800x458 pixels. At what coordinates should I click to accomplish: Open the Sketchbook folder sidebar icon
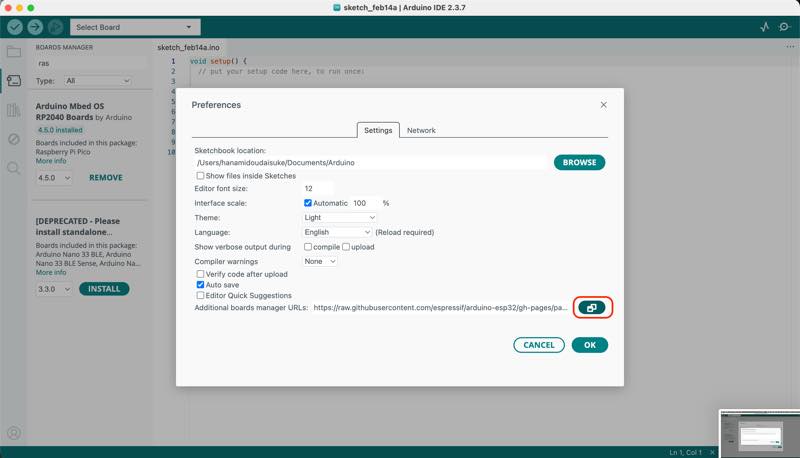pyautogui.click(x=14, y=52)
